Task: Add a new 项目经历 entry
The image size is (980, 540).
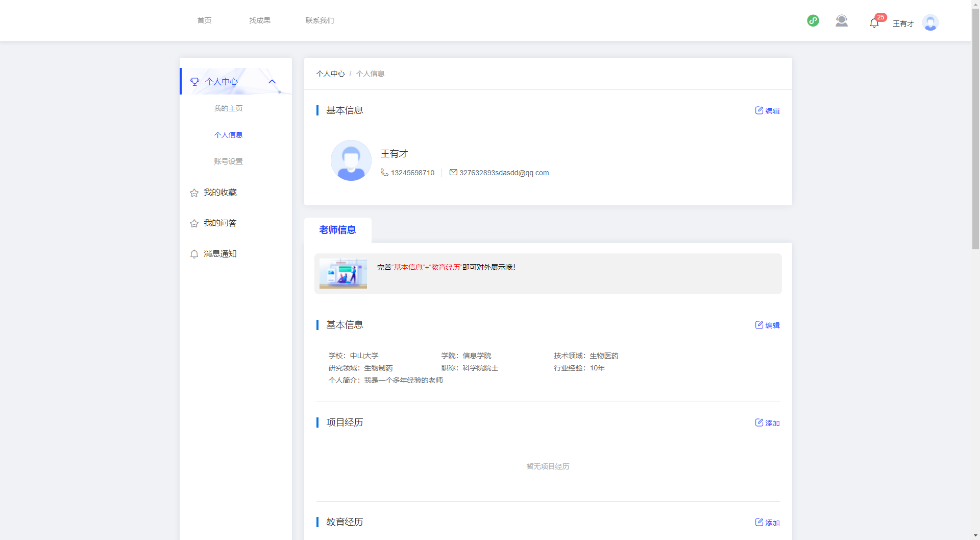Action: click(x=767, y=422)
